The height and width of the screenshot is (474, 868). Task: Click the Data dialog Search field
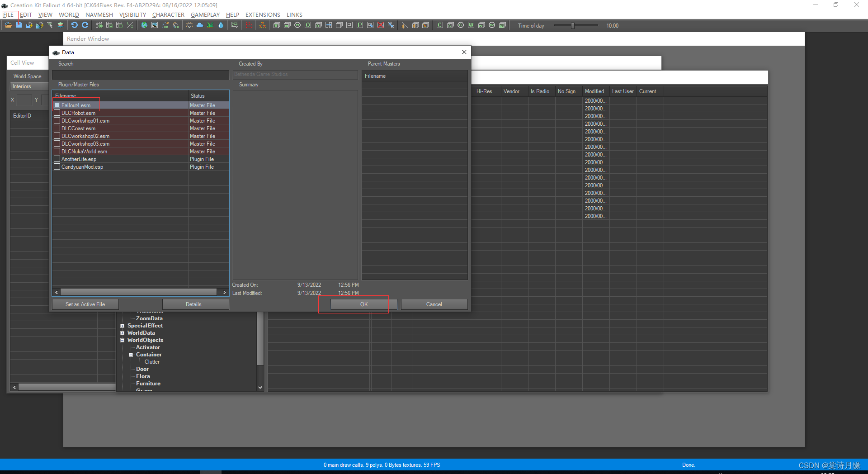[x=141, y=75]
